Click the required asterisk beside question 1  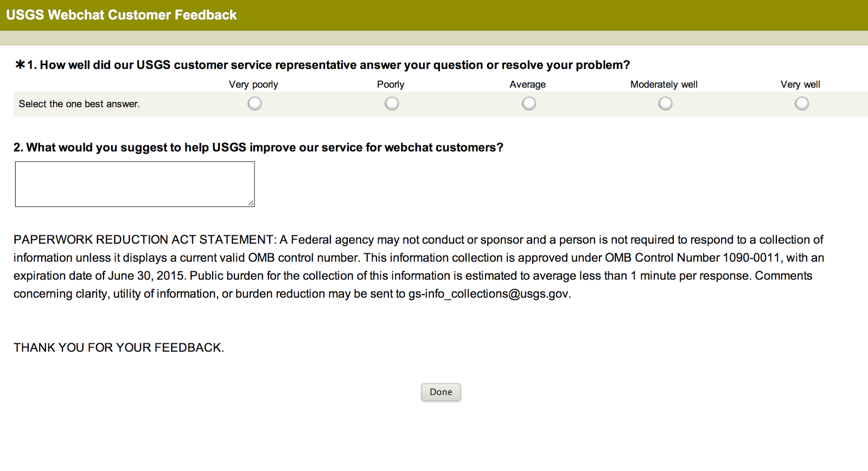(20, 65)
